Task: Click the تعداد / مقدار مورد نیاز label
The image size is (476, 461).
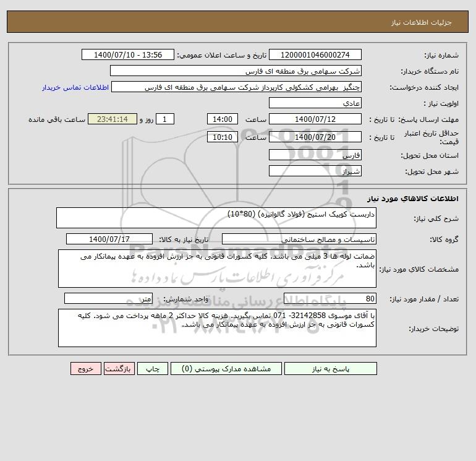Action: click(x=424, y=299)
